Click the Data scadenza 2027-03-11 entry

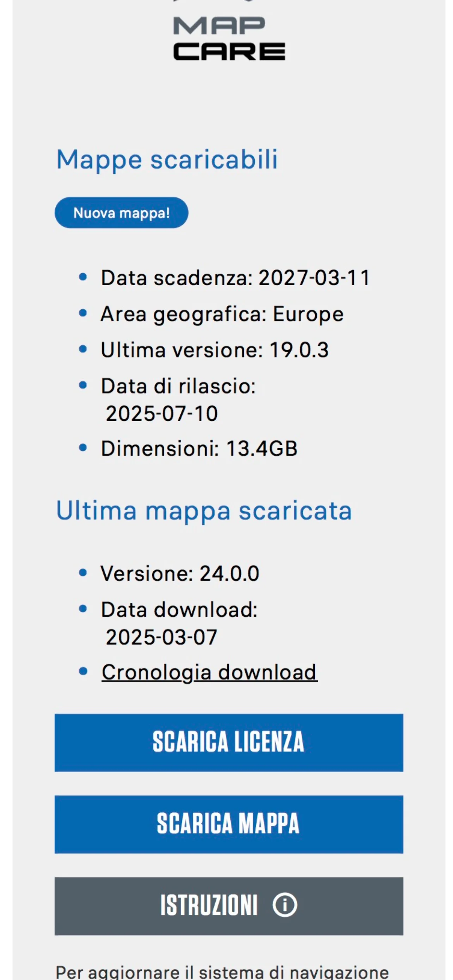click(x=235, y=278)
